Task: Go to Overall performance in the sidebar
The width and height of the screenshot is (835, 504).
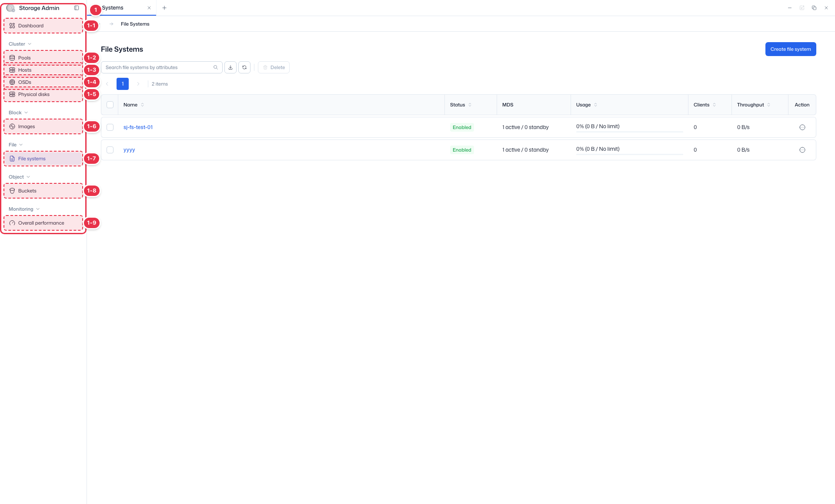Action: (43, 223)
